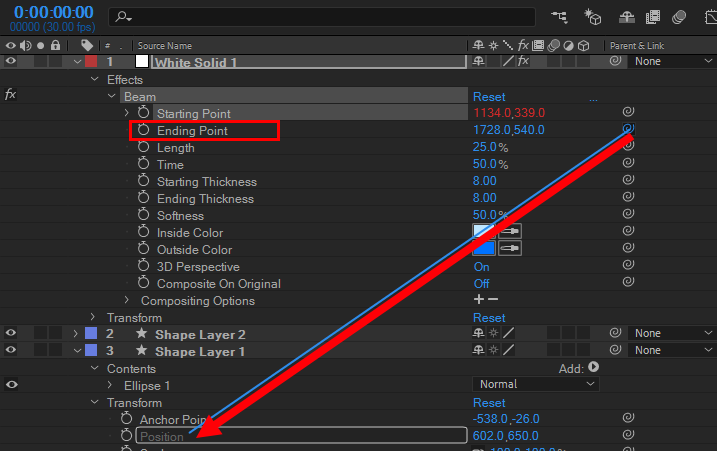Collapse the Beam effect properties
The height and width of the screenshot is (451, 717).
112,96
